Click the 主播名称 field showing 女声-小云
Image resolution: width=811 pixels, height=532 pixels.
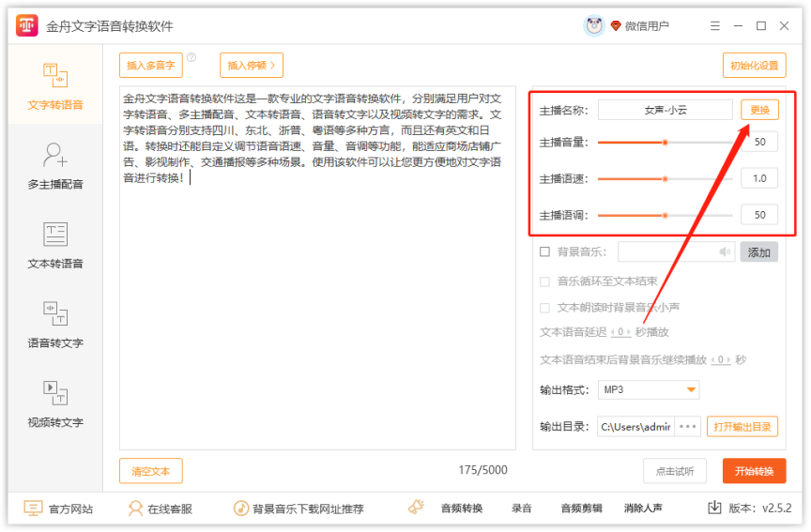click(x=666, y=110)
